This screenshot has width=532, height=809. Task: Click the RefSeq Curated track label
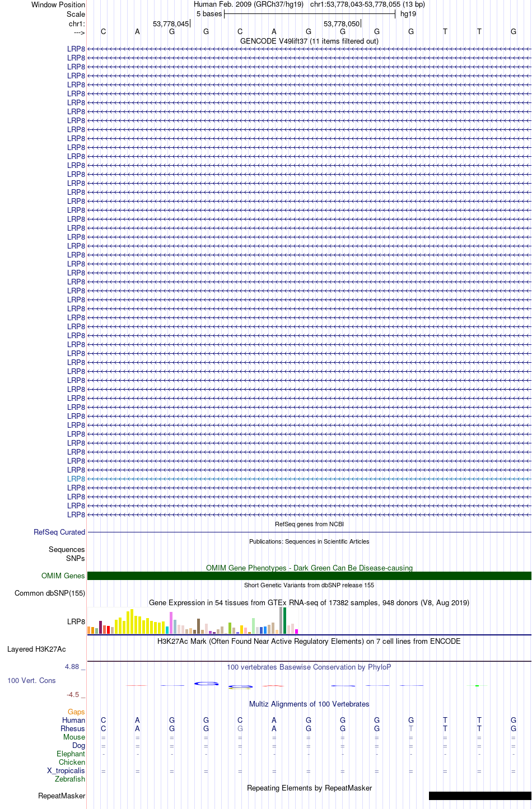(59, 532)
